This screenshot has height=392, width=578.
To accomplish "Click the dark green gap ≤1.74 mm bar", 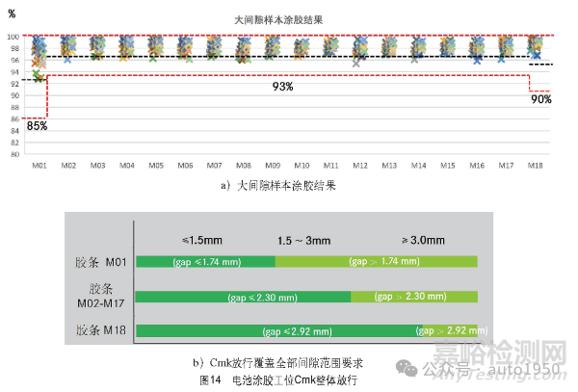I will 205,261.
